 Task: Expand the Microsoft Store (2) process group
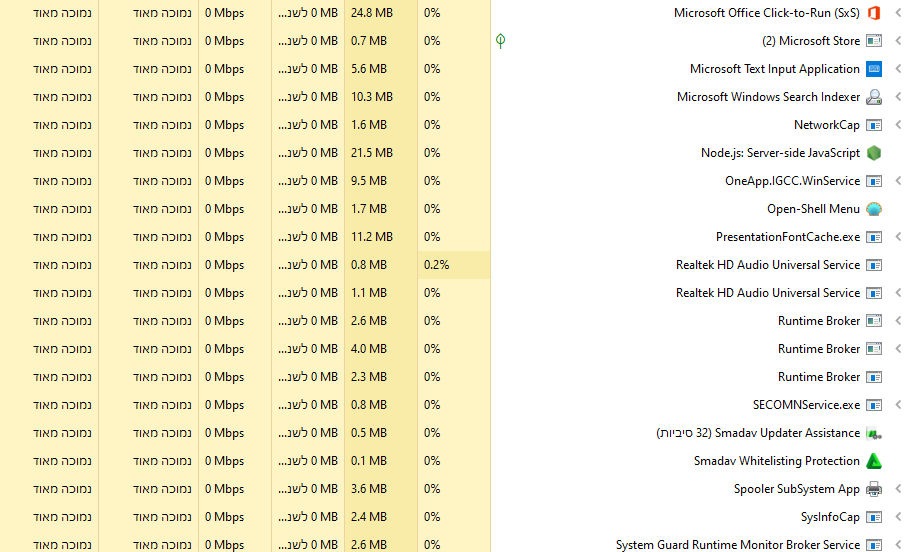pos(898,41)
